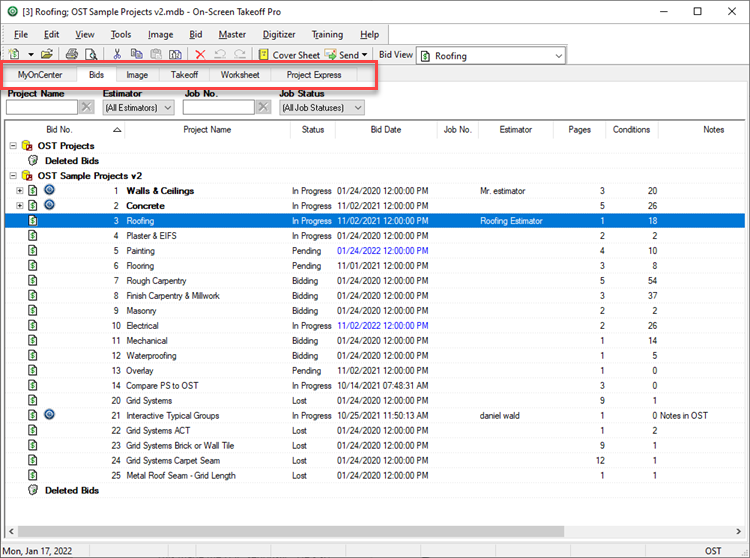Open the View menu
Image resolution: width=750 pixels, height=558 pixels.
85,34
